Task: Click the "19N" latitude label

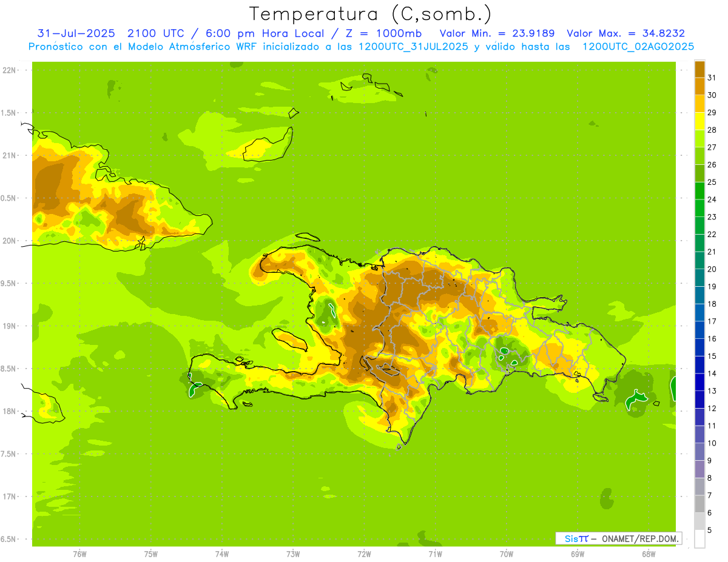Action: tap(9, 326)
